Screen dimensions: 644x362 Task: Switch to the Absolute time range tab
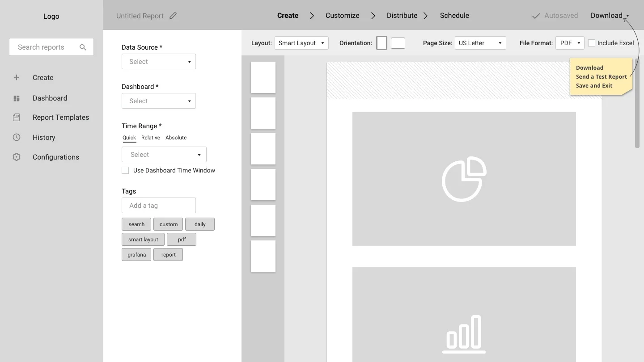click(176, 138)
